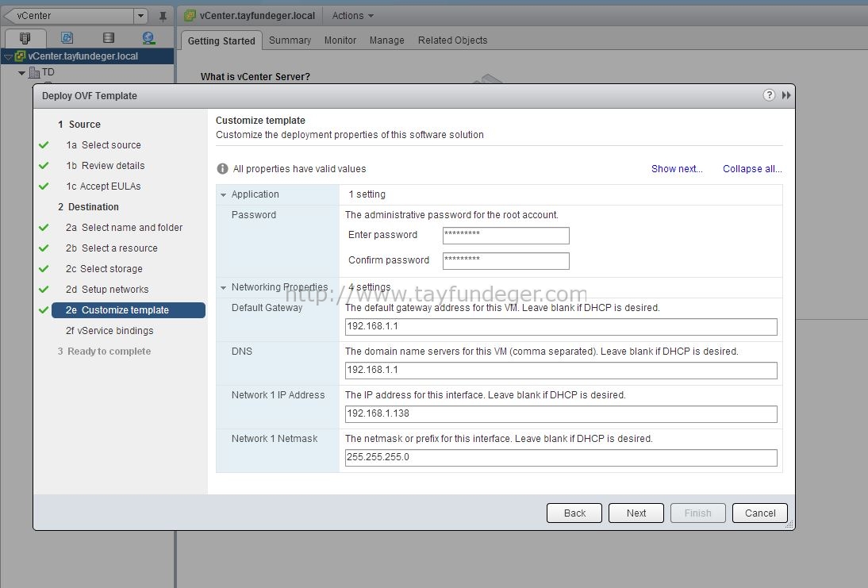The height and width of the screenshot is (588, 868).
Task: Click the Collapse all... link
Action: click(752, 169)
